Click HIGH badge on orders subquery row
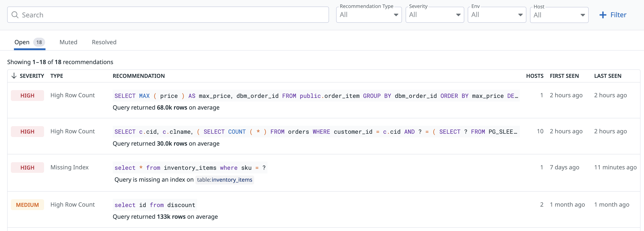The height and width of the screenshot is (231, 644). 27,131
